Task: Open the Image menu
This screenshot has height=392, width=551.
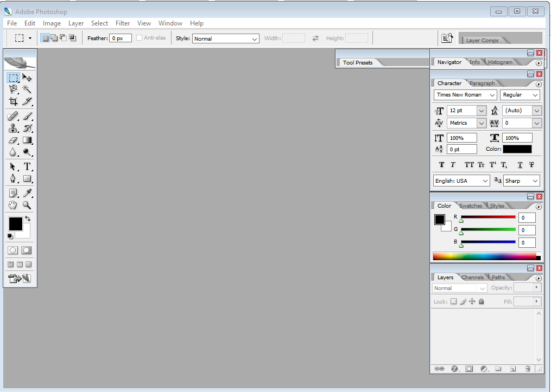Action: tap(52, 23)
